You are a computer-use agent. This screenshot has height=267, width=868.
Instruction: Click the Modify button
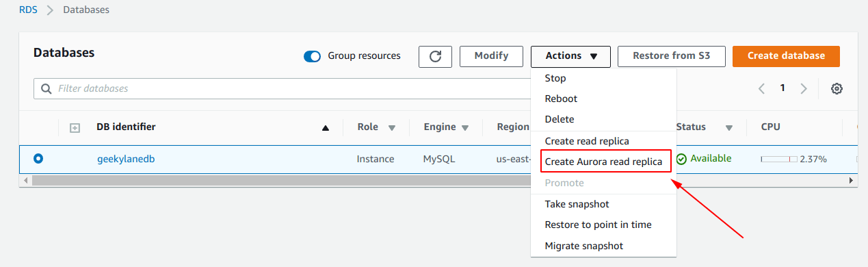point(491,56)
